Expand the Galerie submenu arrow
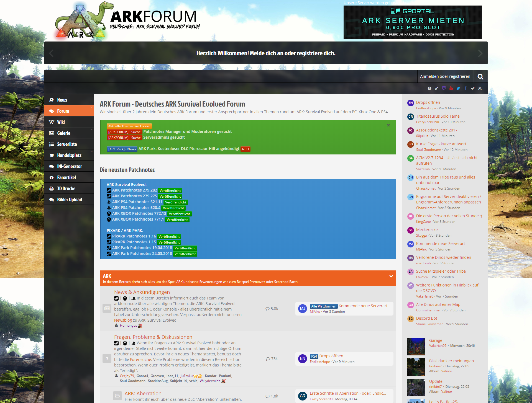 91,129
